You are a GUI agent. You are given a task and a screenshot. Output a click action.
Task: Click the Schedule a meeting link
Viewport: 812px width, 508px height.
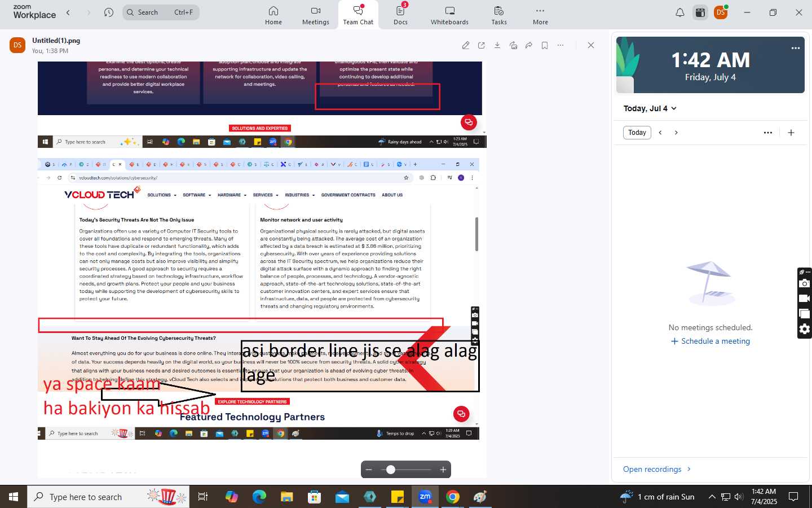(710, 341)
